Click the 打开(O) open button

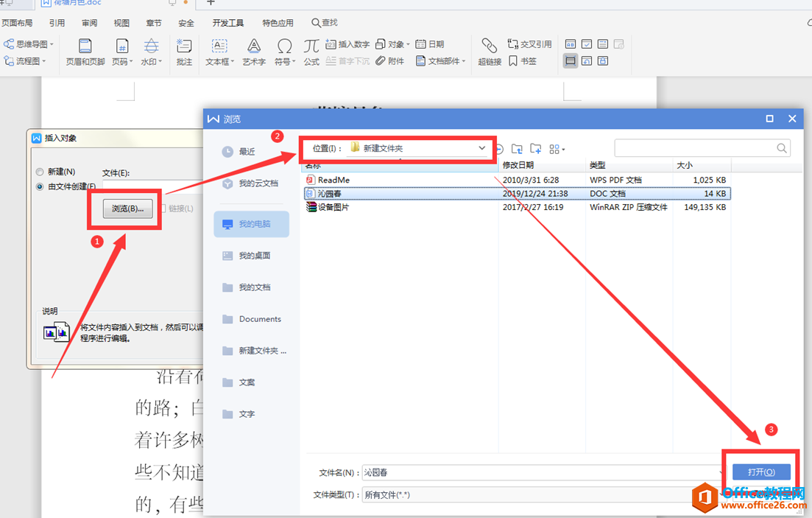(761, 472)
